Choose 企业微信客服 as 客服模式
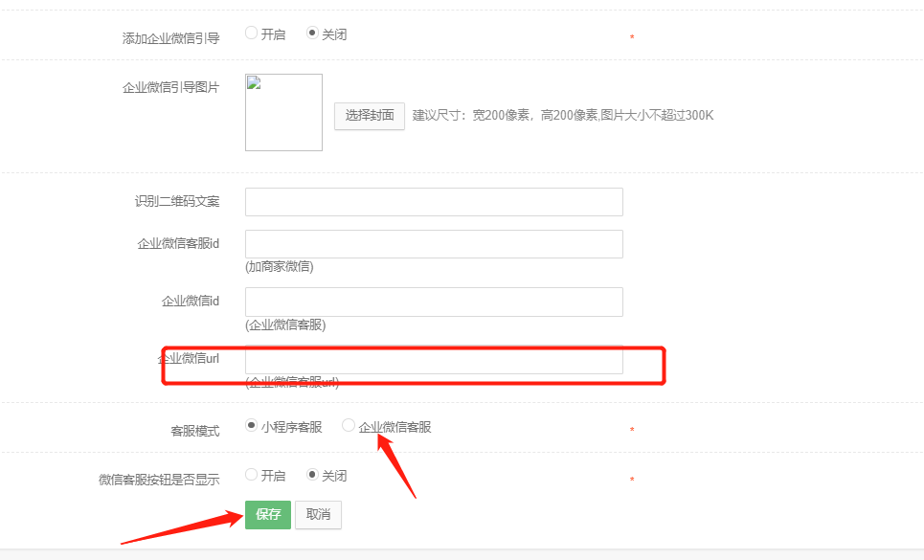Screen dimensions: 924x560 click(x=349, y=425)
